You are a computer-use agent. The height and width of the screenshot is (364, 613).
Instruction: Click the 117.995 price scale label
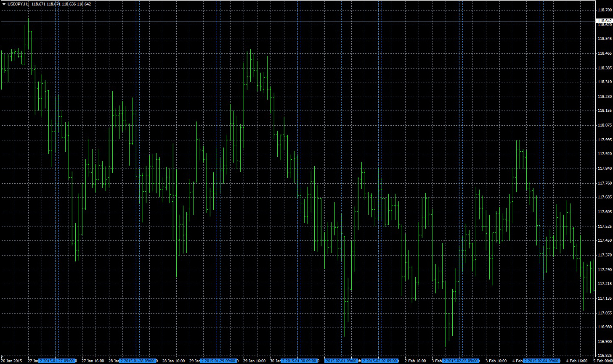click(x=605, y=140)
